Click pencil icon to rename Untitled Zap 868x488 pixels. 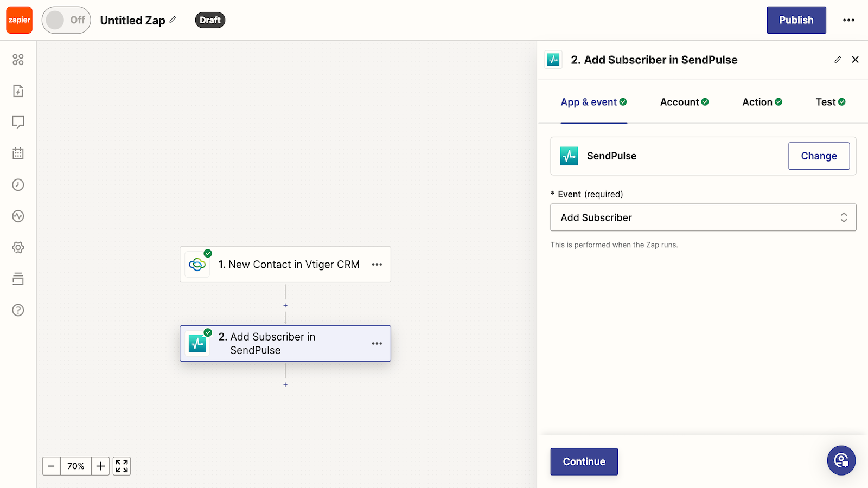point(173,20)
